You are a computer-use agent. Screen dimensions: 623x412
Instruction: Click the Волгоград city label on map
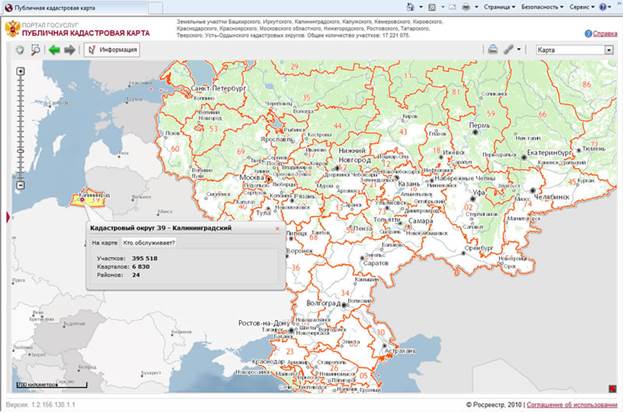pyautogui.click(x=323, y=303)
